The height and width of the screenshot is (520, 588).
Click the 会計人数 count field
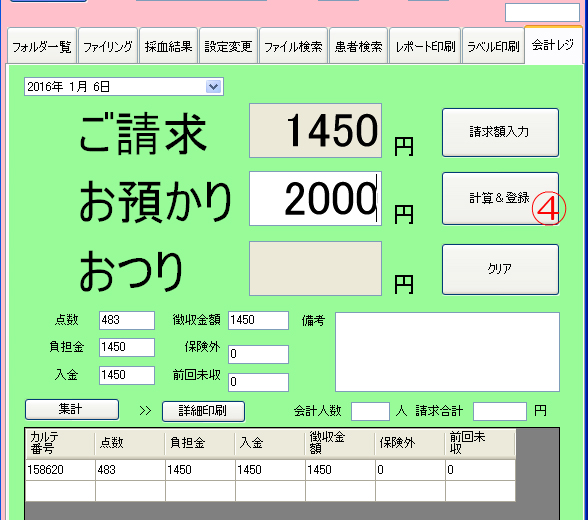[370, 411]
